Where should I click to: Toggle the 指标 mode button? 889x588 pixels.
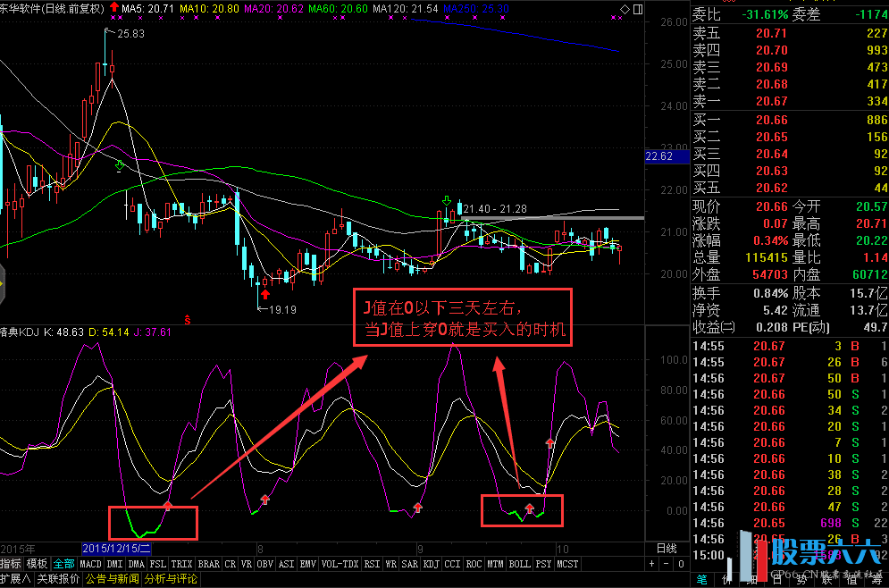[11, 564]
